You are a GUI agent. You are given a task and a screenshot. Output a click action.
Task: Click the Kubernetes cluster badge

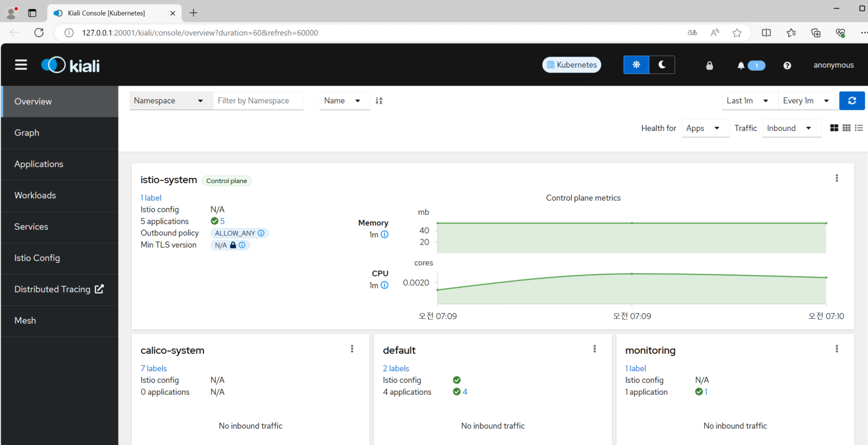pos(572,65)
